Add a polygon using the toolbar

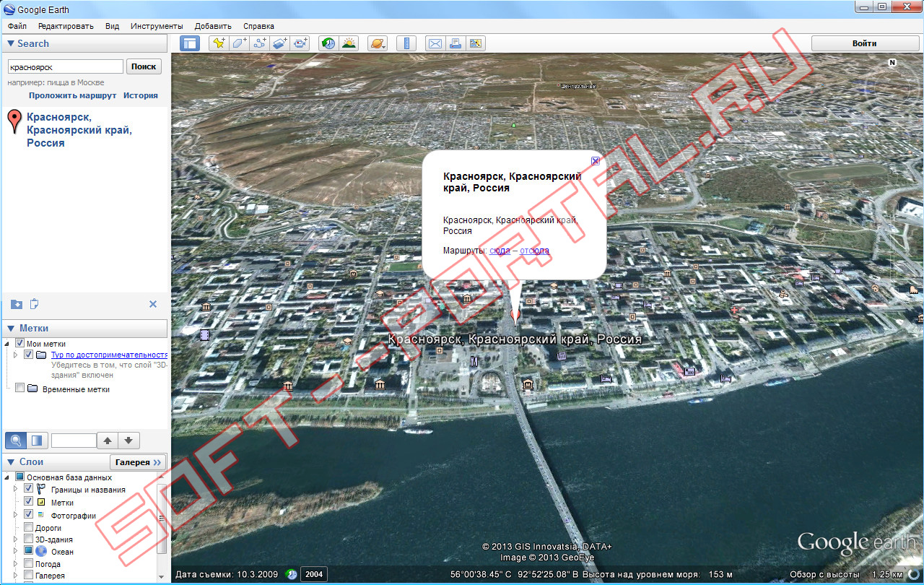coord(239,43)
